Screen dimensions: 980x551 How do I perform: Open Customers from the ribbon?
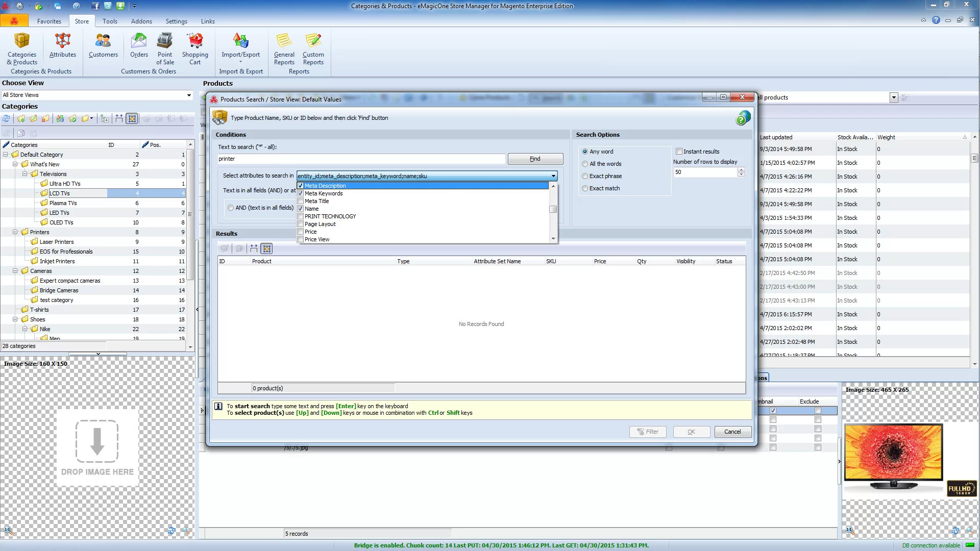click(x=103, y=45)
